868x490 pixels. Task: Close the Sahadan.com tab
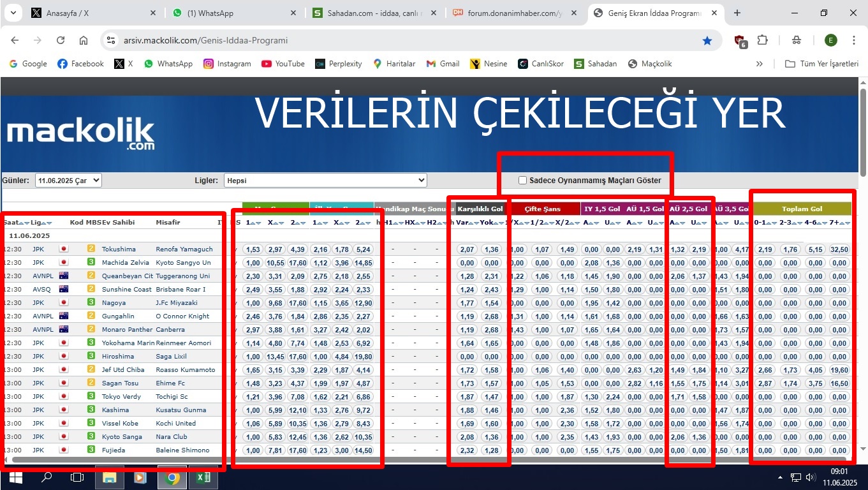click(434, 13)
